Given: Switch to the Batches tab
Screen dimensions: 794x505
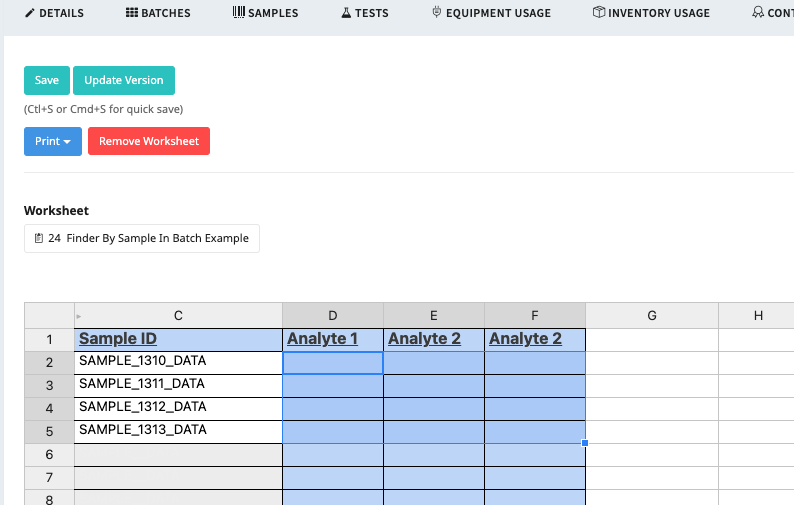Looking at the screenshot, I should (158, 13).
